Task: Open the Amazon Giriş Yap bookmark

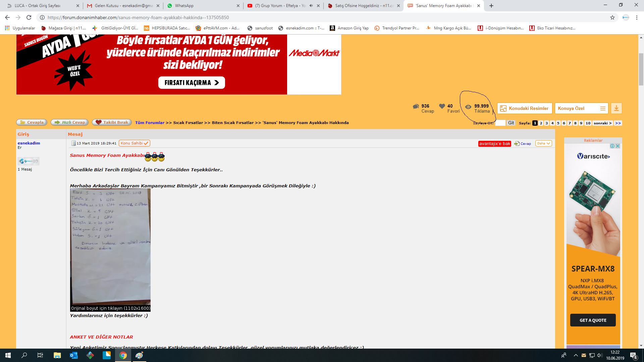Action: [349, 28]
